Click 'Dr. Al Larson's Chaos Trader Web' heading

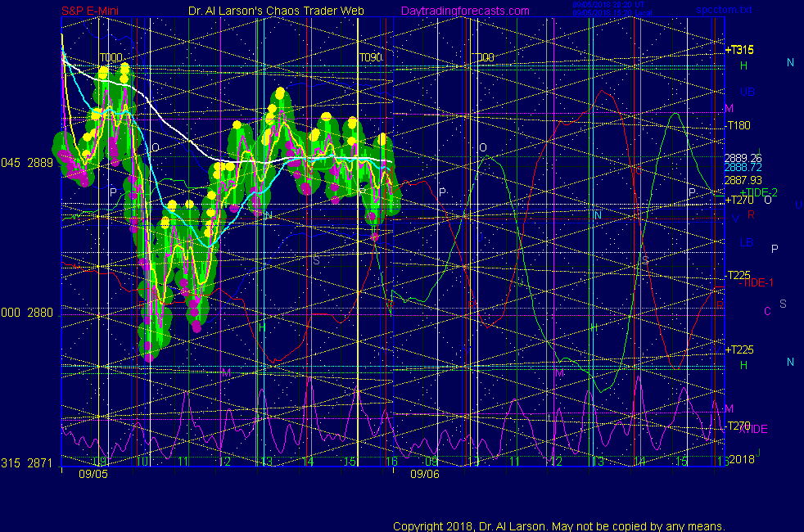tap(276, 11)
